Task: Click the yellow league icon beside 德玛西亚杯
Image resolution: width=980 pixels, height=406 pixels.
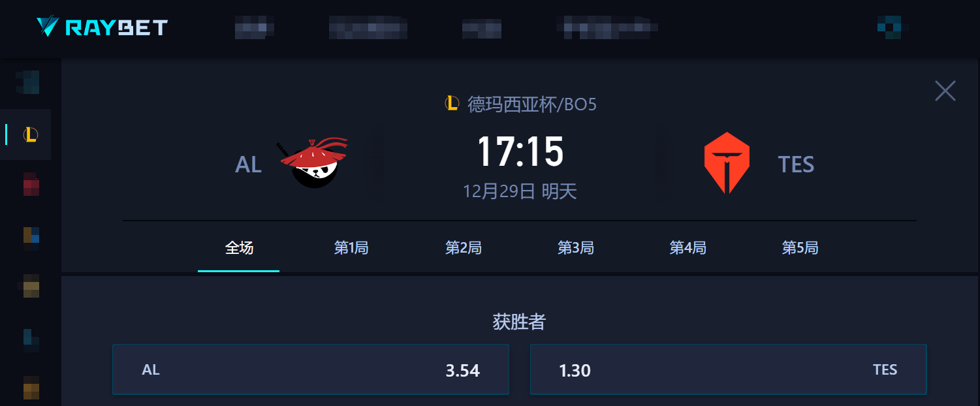Action: [452, 104]
